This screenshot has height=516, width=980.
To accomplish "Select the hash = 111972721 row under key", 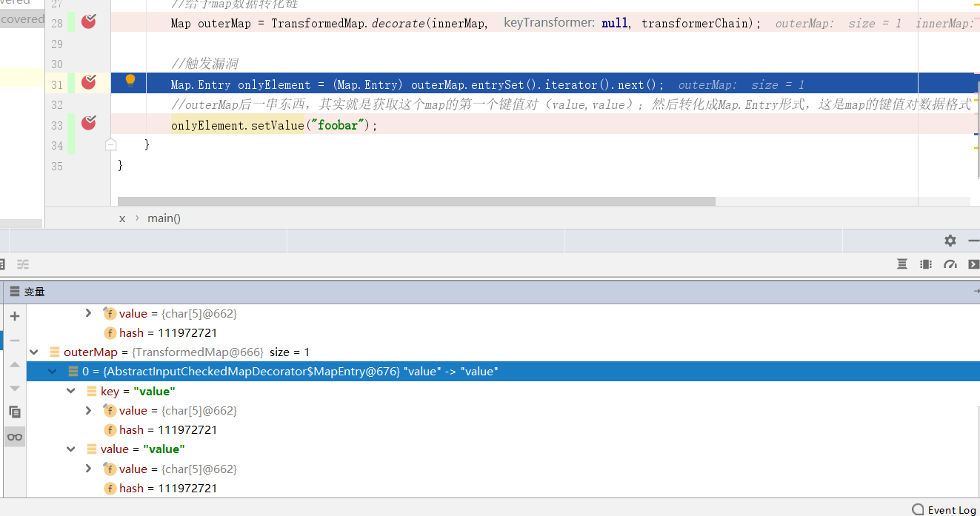I will coord(503,429).
